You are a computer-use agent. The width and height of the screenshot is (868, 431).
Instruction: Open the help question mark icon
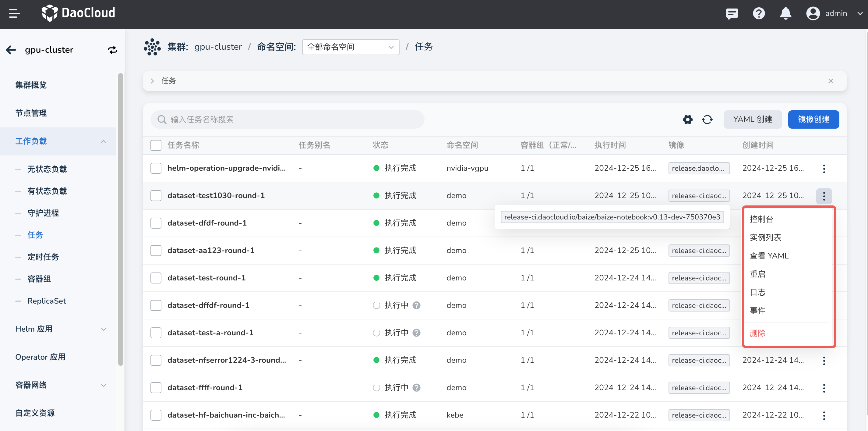tap(759, 13)
